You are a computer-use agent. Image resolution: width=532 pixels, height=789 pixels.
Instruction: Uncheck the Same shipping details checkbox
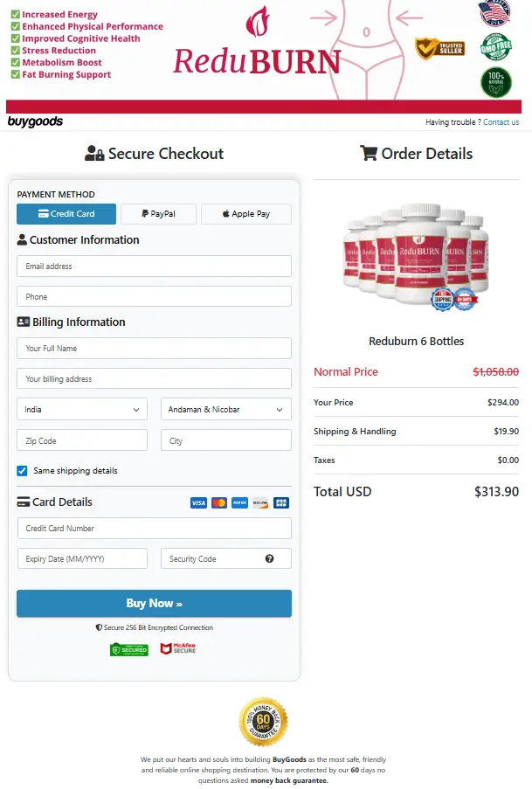pos(23,471)
